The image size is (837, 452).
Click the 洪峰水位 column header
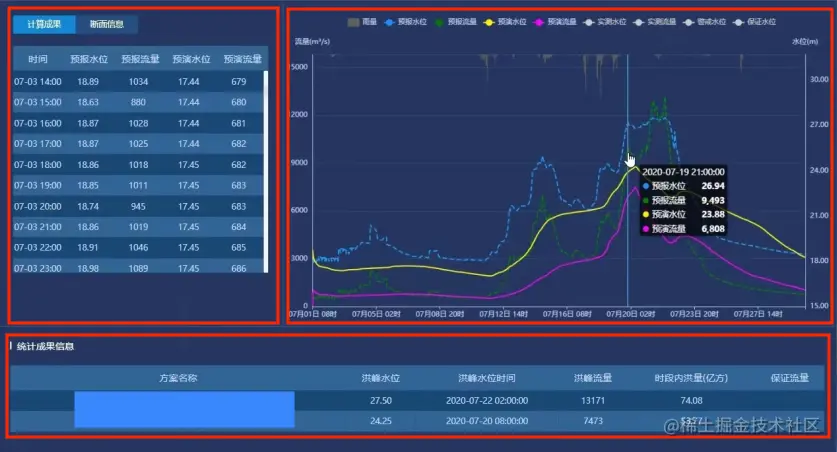point(381,378)
